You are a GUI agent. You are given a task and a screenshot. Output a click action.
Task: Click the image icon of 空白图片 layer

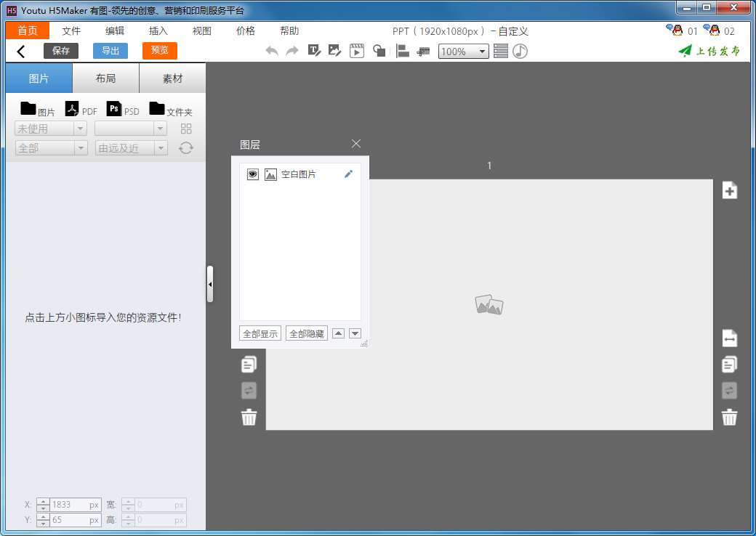pyautogui.click(x=271, y=174)
